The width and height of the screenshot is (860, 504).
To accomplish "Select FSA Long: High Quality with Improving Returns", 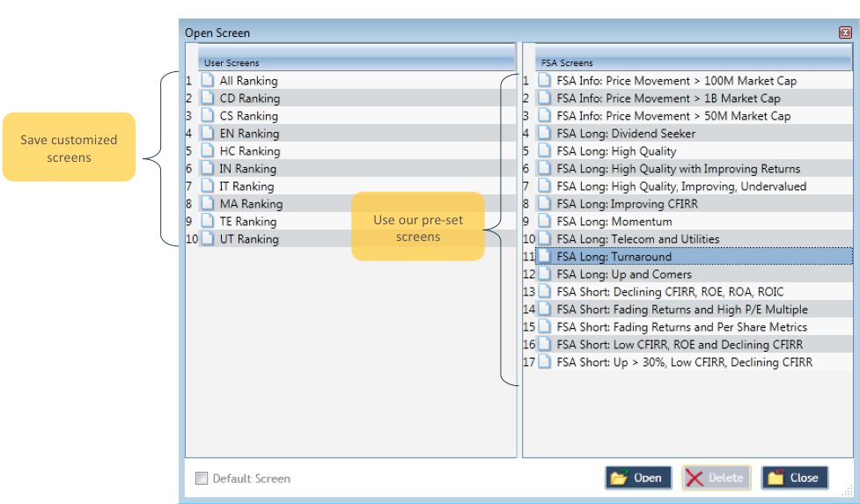I will click(679, 169).
